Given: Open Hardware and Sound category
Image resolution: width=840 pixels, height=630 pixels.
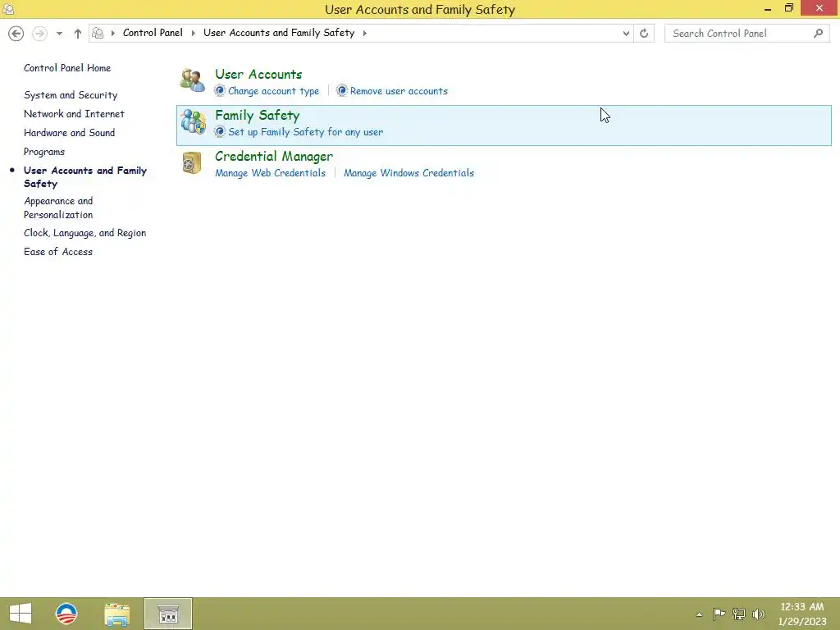Looking at the screenshot, I should click(69, 132).
